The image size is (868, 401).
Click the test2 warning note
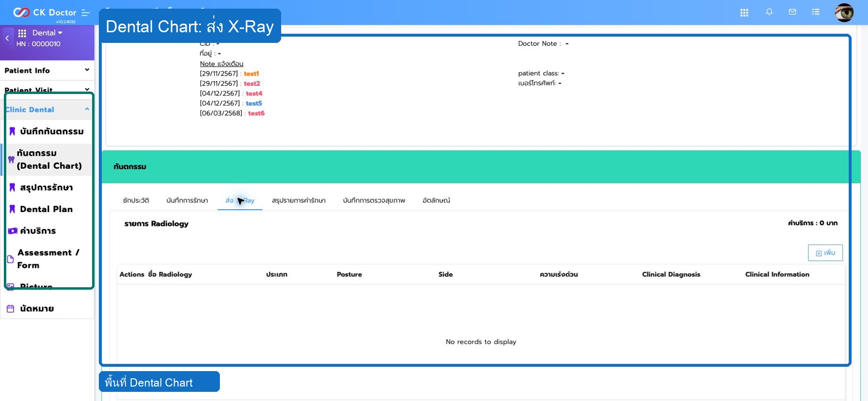pyautogui.click(x=252, y=83)
